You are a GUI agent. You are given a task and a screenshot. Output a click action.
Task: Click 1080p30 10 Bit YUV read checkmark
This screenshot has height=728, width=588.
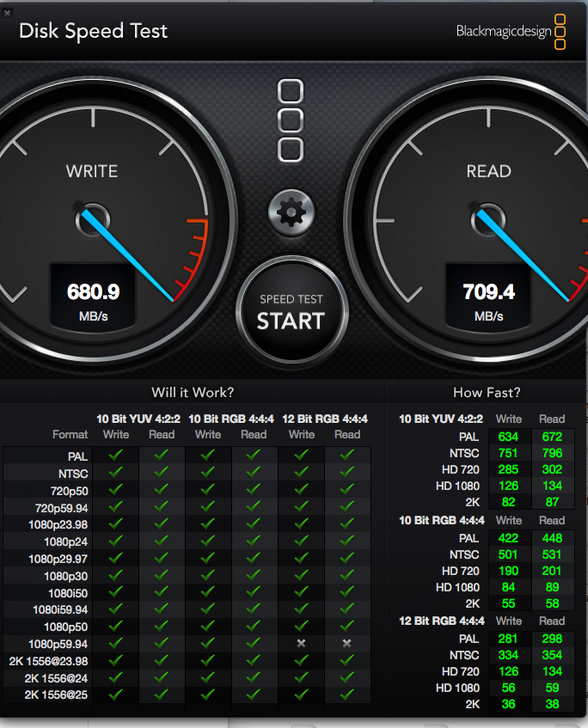[161, 575]
